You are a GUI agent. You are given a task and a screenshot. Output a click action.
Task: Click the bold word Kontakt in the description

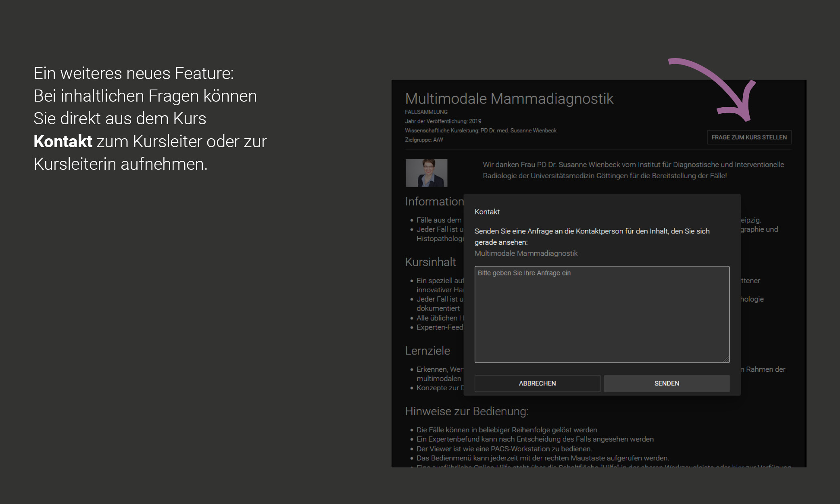[x=63, y=142]
